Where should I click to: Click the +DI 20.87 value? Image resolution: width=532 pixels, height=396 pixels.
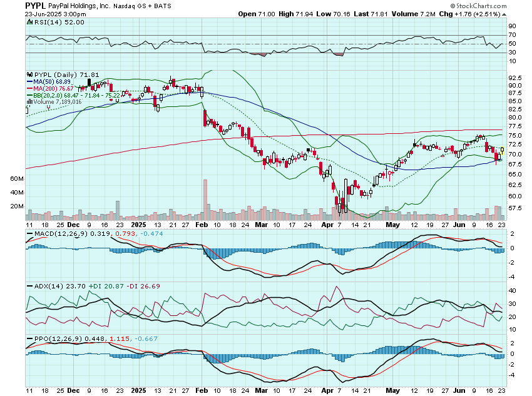(106, 286)
